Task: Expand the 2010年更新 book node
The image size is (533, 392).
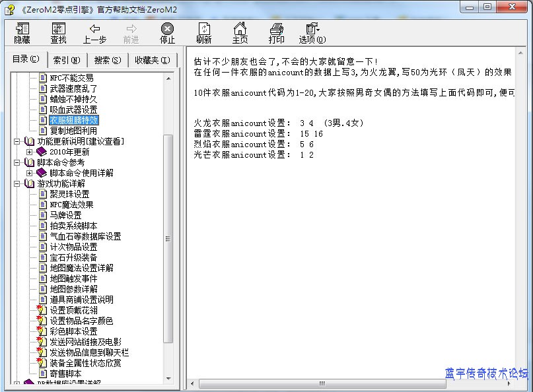Action: [29, 152]
